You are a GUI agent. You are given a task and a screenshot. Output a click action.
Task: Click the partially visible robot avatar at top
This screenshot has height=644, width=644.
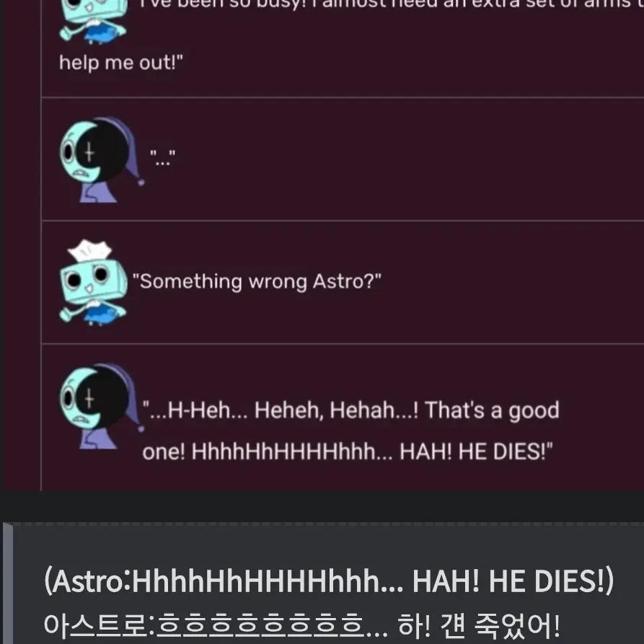click(x=94, y=22)
